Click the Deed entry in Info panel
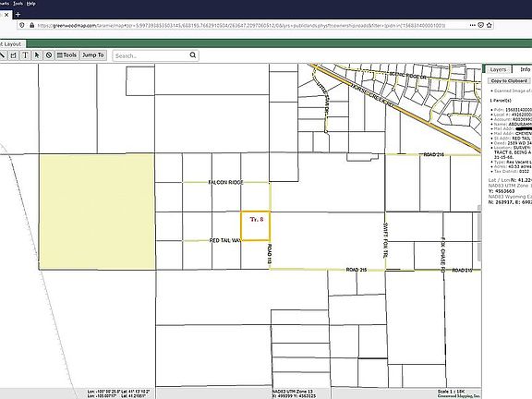 coord(513,143)
